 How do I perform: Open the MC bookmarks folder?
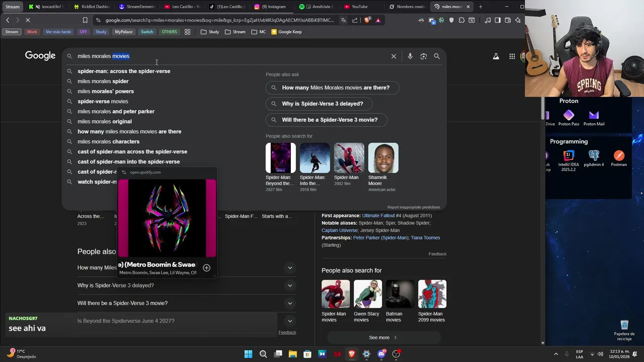[259, 32]
